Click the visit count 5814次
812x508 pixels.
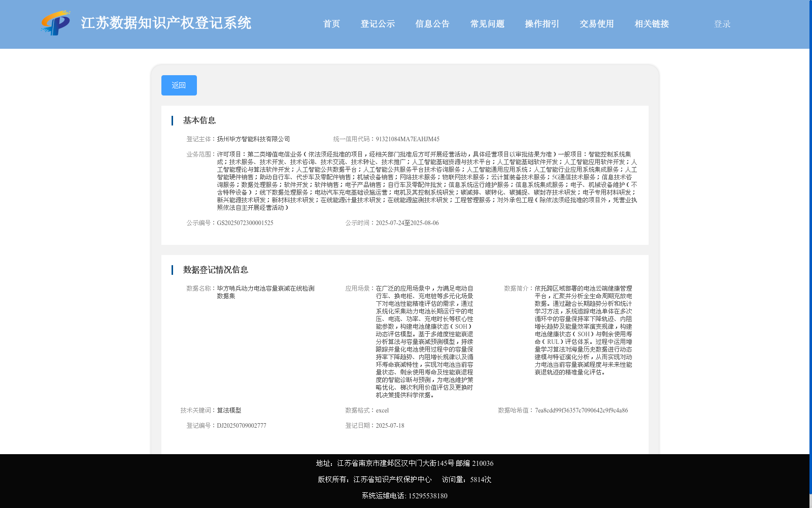pyautogui.click(x=481, y=480)
